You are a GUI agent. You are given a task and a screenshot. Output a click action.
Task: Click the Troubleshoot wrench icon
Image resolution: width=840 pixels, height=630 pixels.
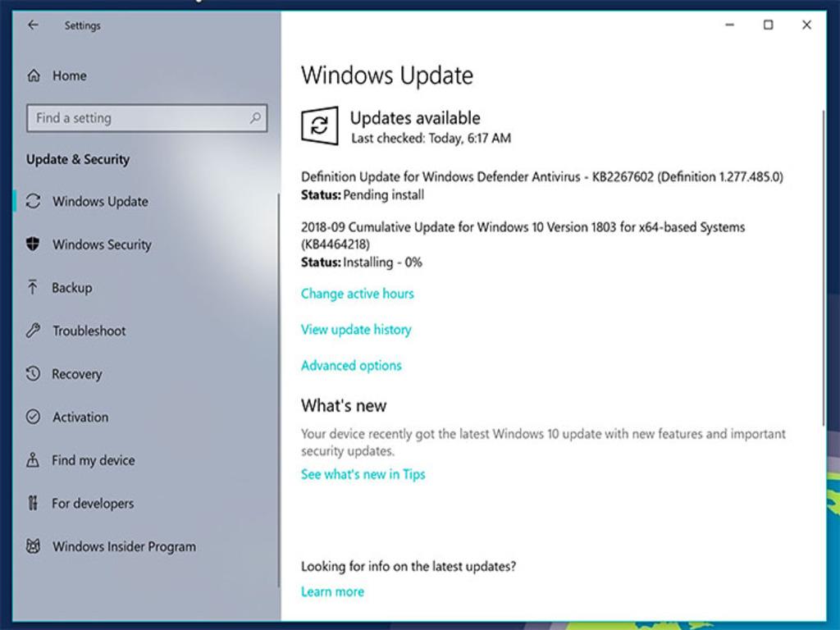tap(33, 331)
